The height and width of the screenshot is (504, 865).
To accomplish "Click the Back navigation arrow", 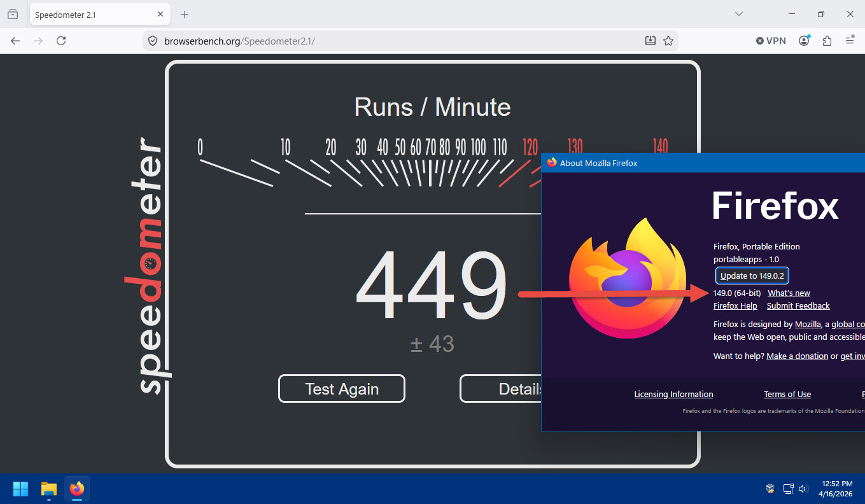I will point(15,41).
